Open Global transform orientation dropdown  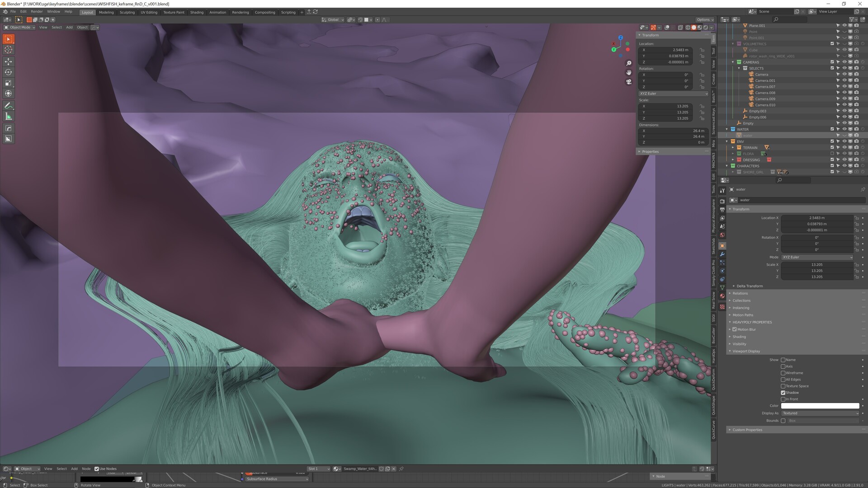(333, 20)
